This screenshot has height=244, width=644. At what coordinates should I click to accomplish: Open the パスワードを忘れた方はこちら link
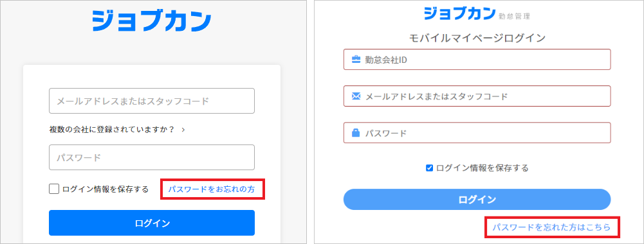coord(551,227)
